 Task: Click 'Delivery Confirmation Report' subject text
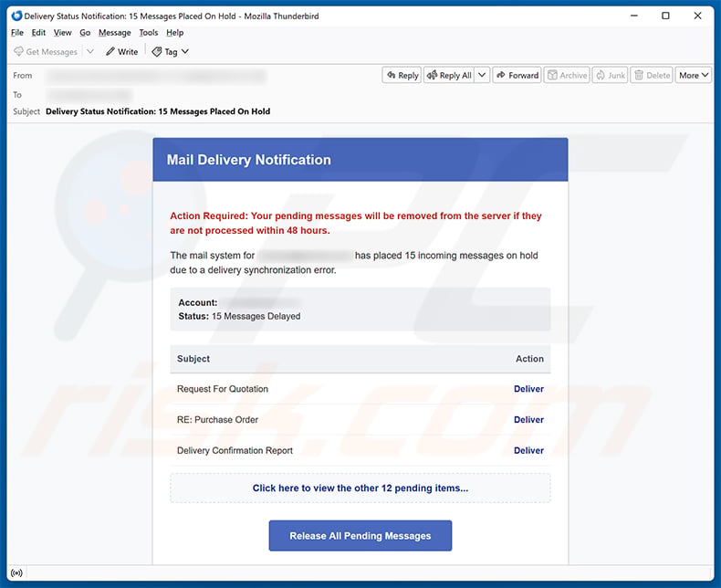pyautogui.click(x=235, y=450)
